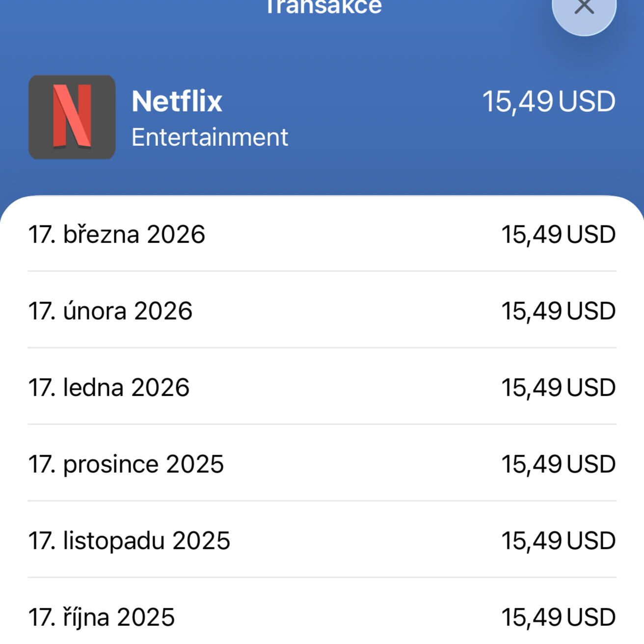Click the separator line below ledna 2026 row
The height and width of the screenshot is (644, 644).
[x=322, y=424]
